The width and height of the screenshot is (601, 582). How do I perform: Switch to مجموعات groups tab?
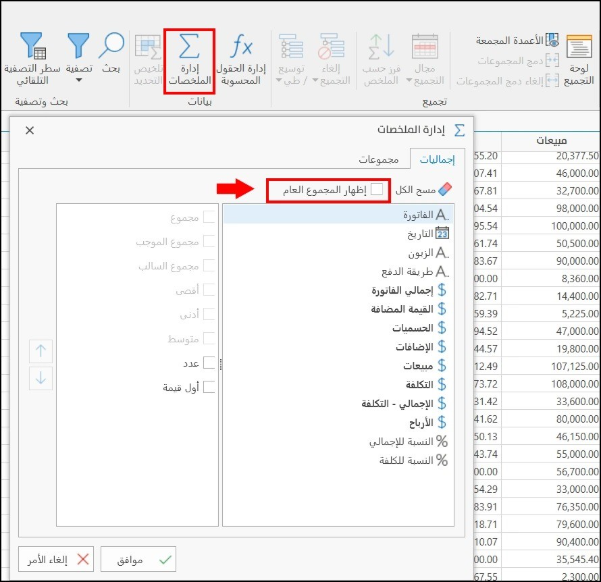pos(378,159)
